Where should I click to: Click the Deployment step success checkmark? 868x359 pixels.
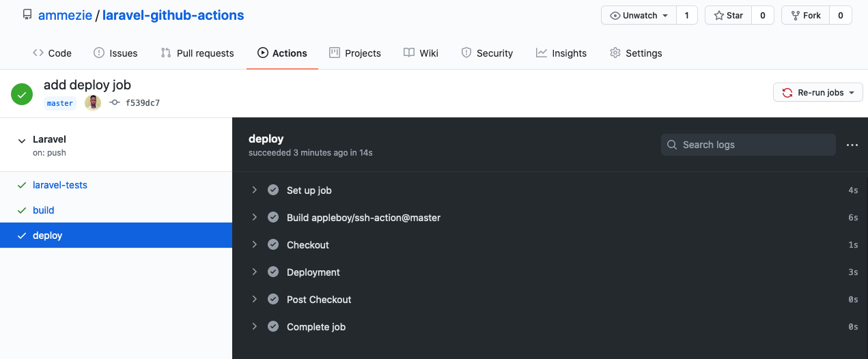point(273,272)
